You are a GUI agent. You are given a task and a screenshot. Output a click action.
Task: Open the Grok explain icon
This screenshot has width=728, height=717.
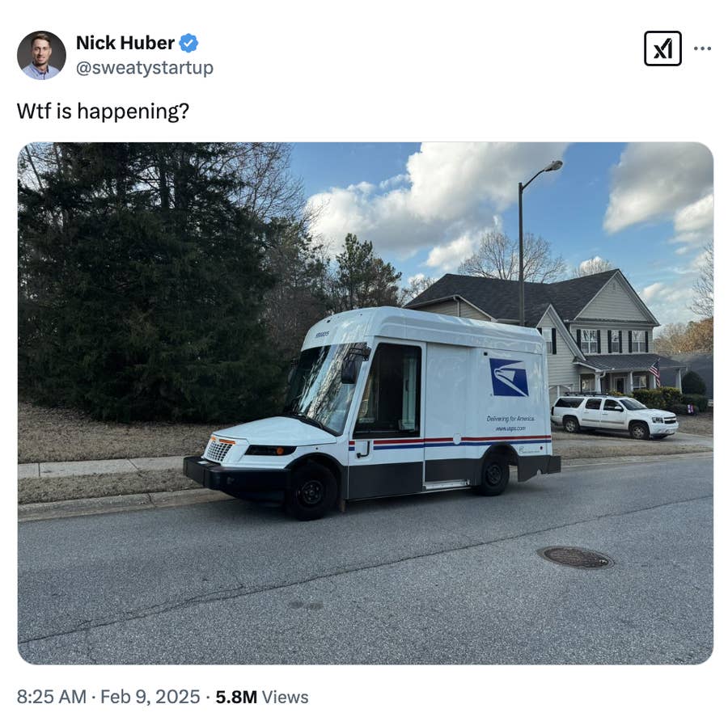click(x=662, y=49)
